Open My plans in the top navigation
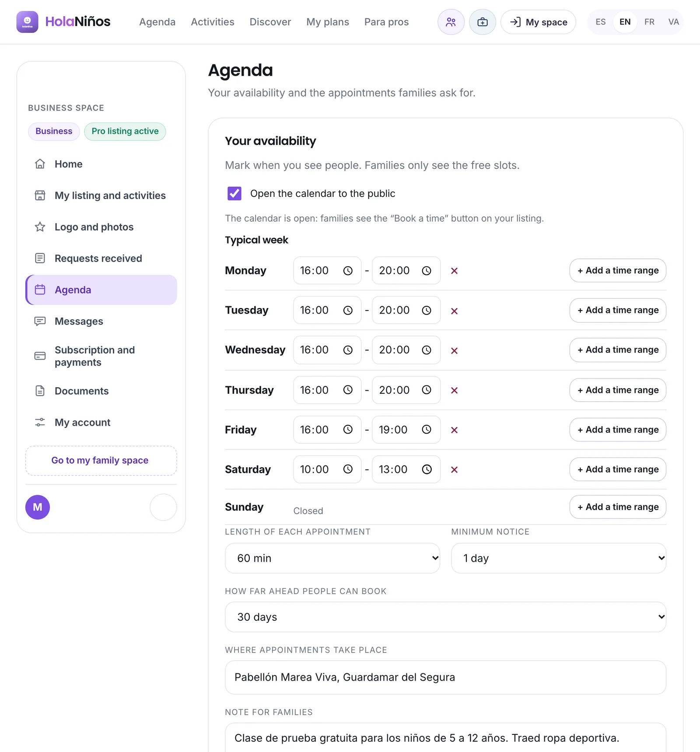700x752 pixels. (328, 22)
